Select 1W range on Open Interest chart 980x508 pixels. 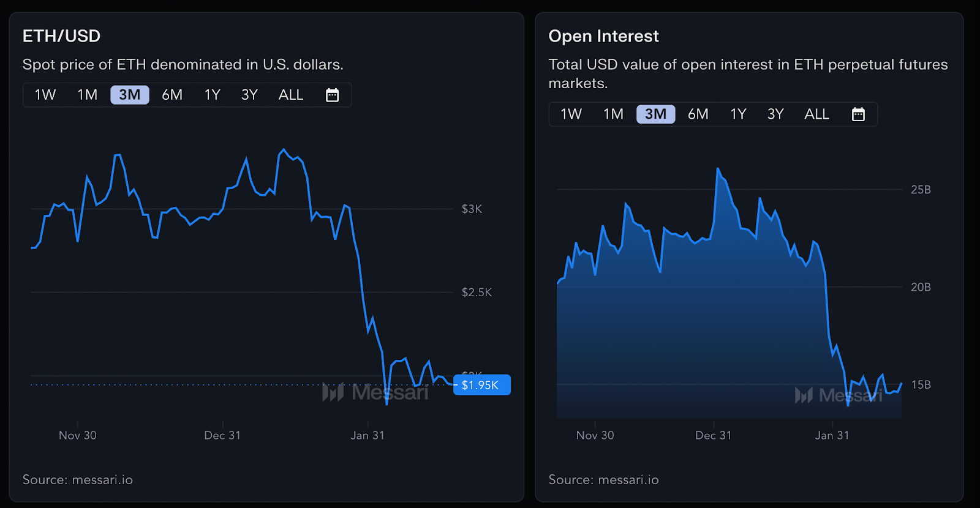[x=571, y=114]
